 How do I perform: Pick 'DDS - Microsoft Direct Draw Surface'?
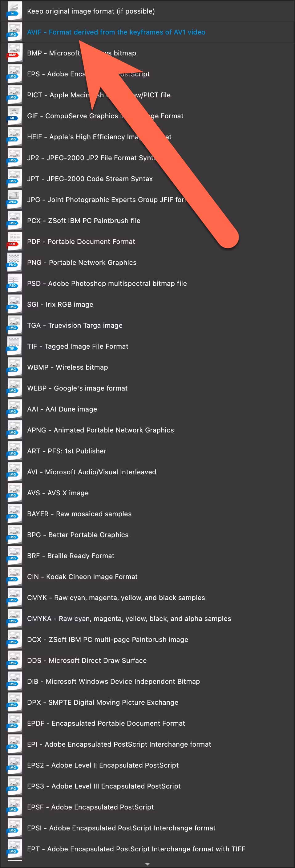coord(147,660)
